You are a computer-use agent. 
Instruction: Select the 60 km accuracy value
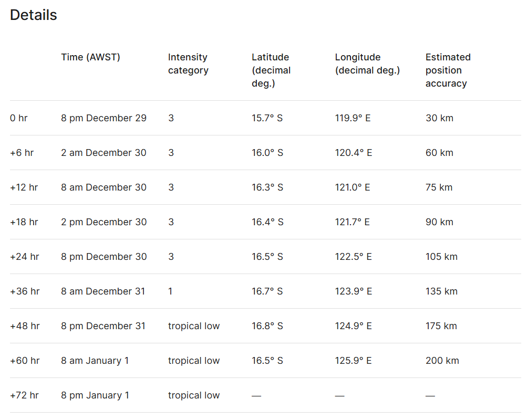coord(439,153)
